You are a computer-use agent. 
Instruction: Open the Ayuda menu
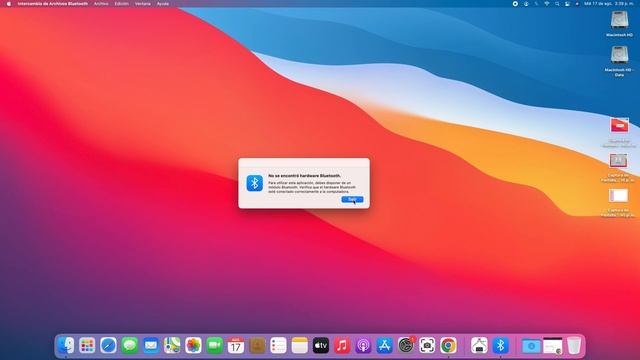click(163, 4)
